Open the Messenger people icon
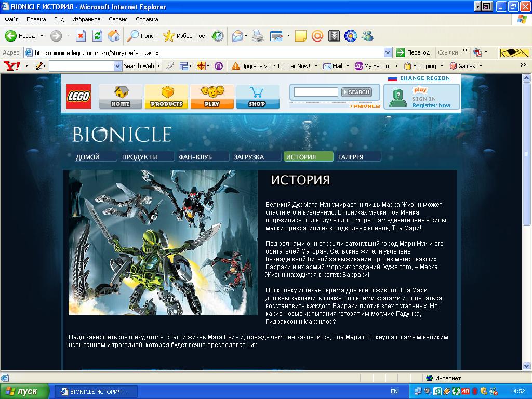Image resolution: width=532 pixels, height=399 pixels. click(367, 36)
